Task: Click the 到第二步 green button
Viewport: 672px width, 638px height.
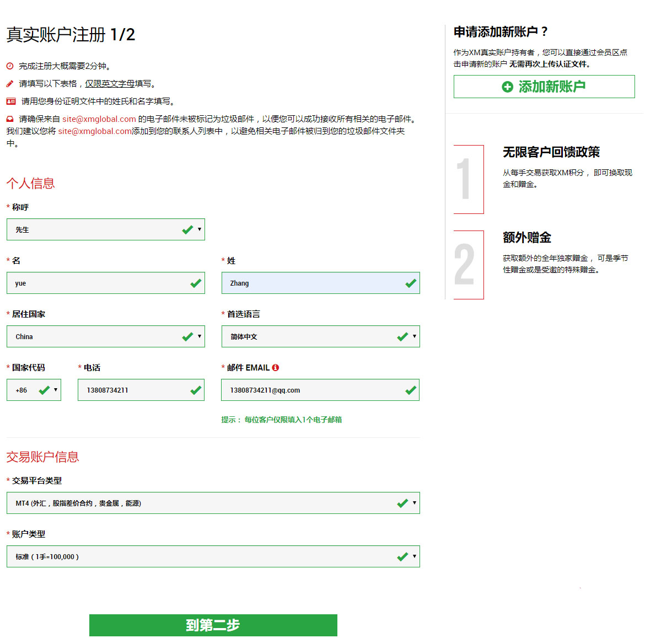Action: point(213,625)
